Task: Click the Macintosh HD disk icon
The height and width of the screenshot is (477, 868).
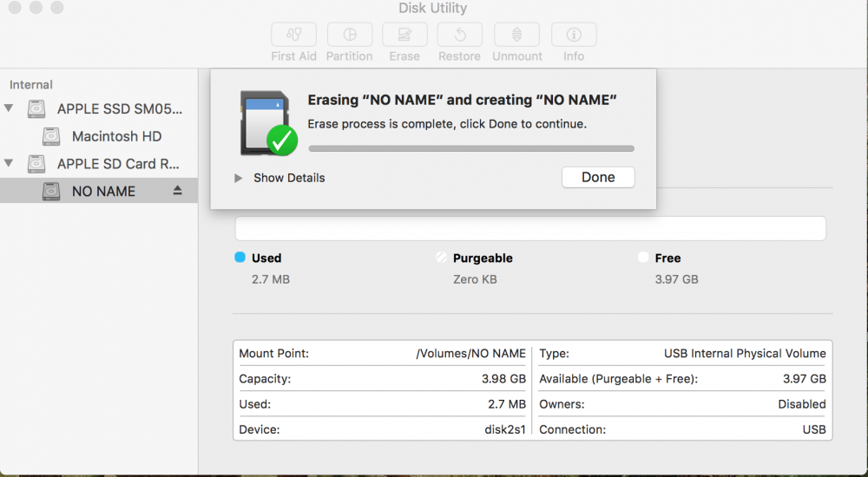Action: (51, 136)
